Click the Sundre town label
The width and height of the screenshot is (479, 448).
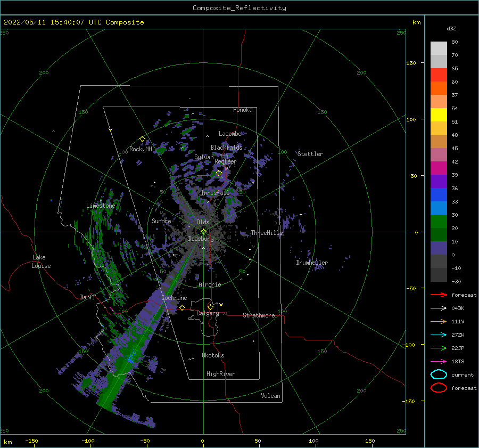[161, 221]
